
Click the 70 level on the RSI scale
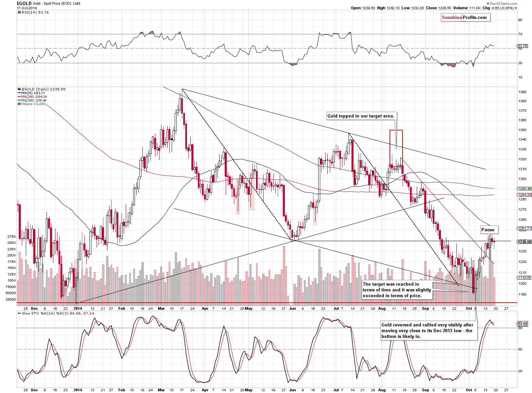(520, 34)
